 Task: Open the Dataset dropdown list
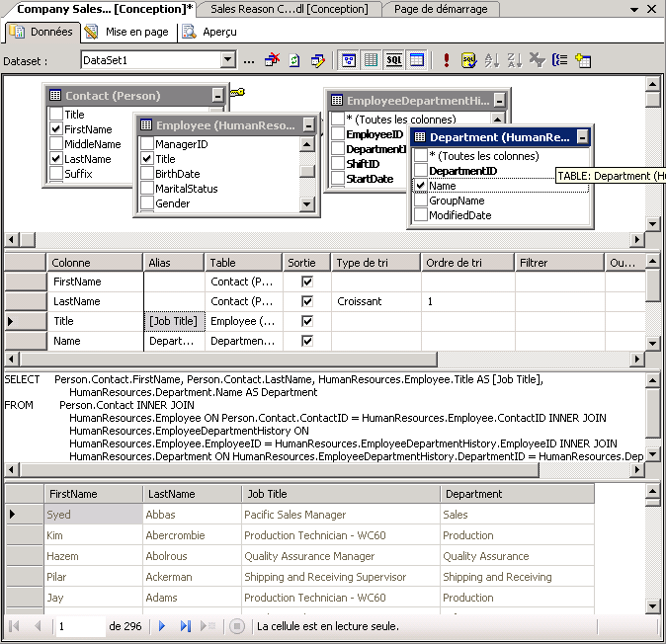228,60
